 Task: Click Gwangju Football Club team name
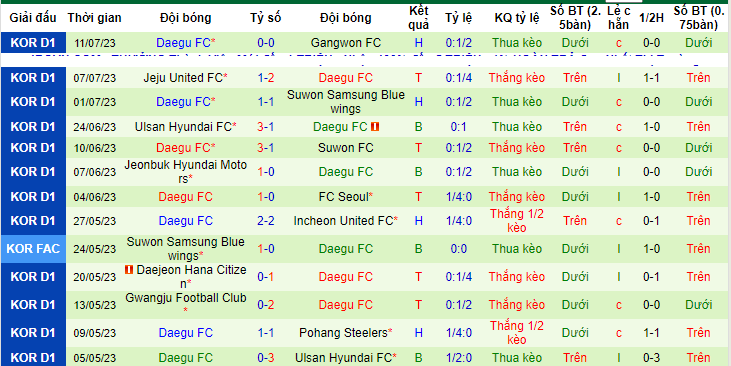(x=186, y=298)
